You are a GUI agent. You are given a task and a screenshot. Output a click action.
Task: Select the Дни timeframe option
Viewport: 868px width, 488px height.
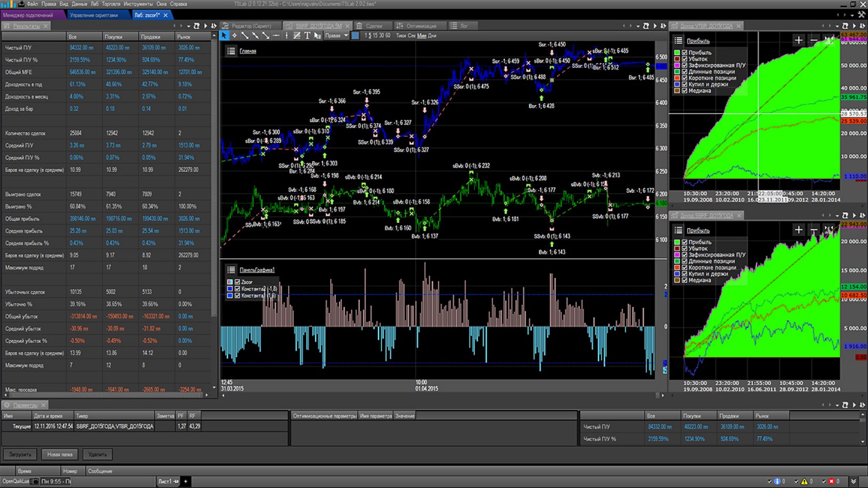coord(432,36)
